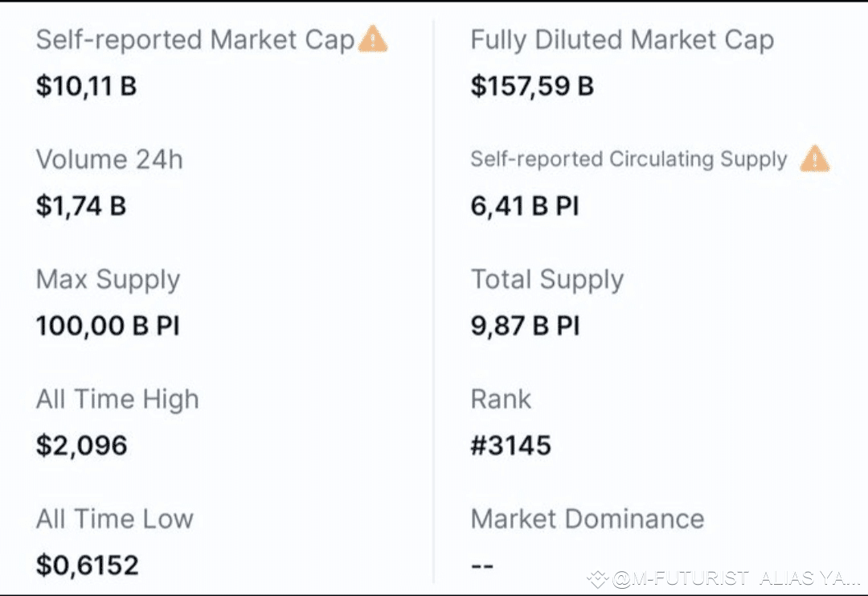
Task: Click the Market Dominance label
Action: point(587,519)
